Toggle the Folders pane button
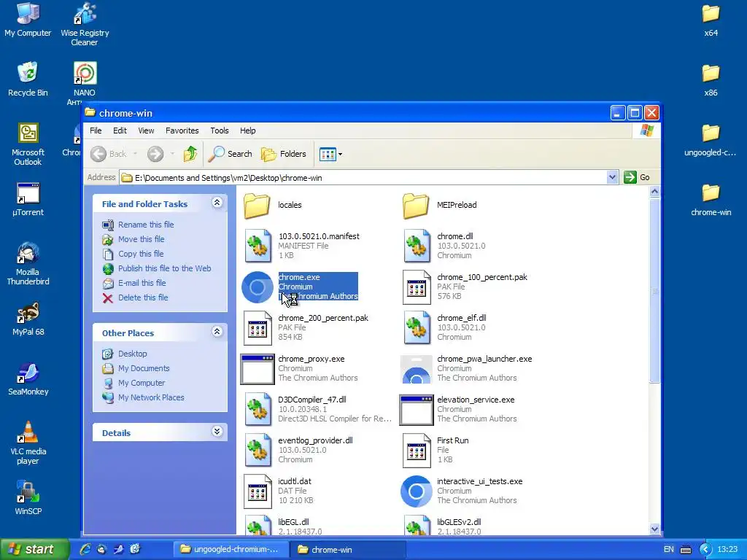This screenshot has height=560, width=747. (284, 154)
